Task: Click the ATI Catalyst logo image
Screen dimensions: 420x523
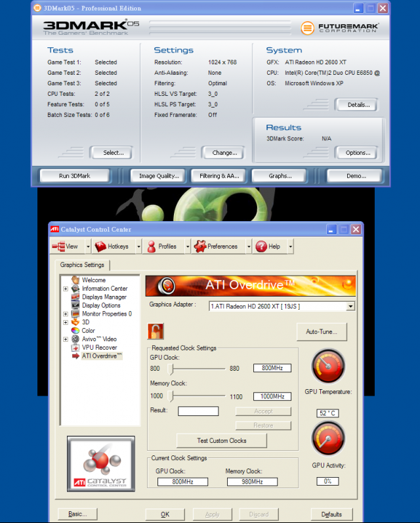Action: (x=101, y=464)
